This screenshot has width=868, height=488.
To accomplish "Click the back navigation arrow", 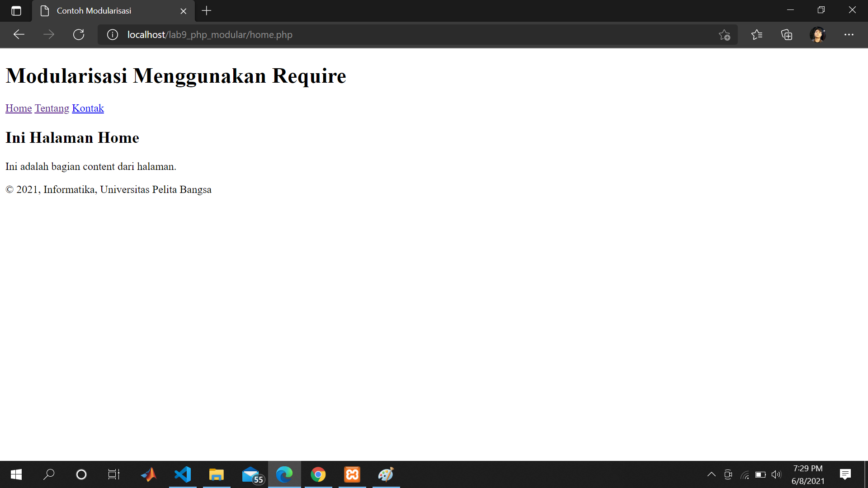I will pyautogui.click(x=19, y=34).
